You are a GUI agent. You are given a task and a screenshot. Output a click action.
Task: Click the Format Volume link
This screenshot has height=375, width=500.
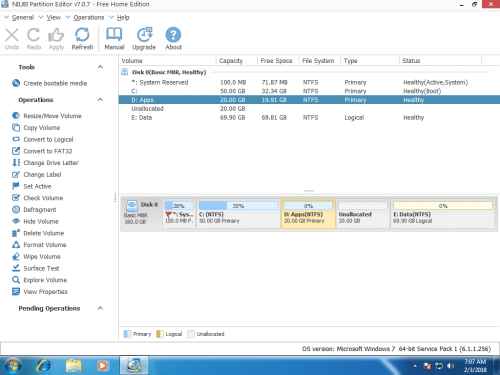pyautogui.click(x=45, y=245)
